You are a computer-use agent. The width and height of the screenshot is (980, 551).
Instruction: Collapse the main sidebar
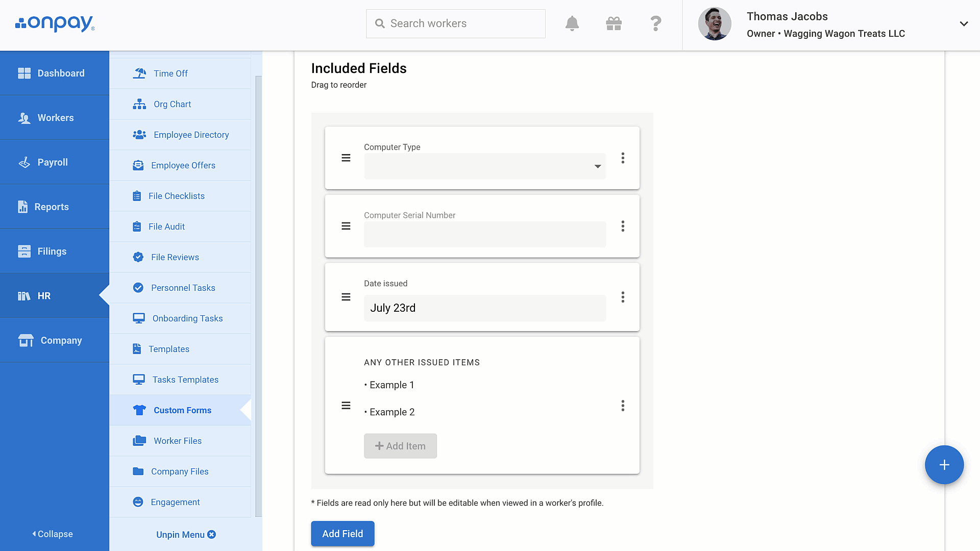pyautogui.click(x=53, y=534)
